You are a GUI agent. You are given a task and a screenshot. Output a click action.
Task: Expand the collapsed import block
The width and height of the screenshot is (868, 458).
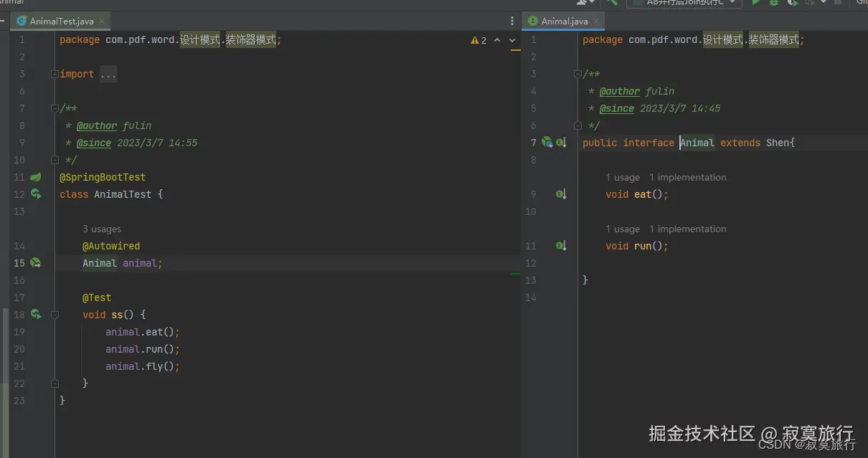55,74
